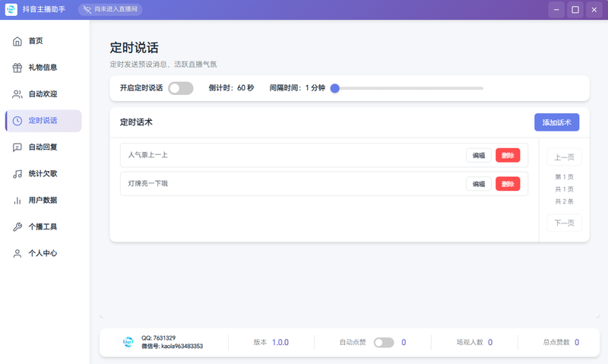Click the wrench icon for 个播工具
Screen dimensions: 608x364
(x=17, y=227)
